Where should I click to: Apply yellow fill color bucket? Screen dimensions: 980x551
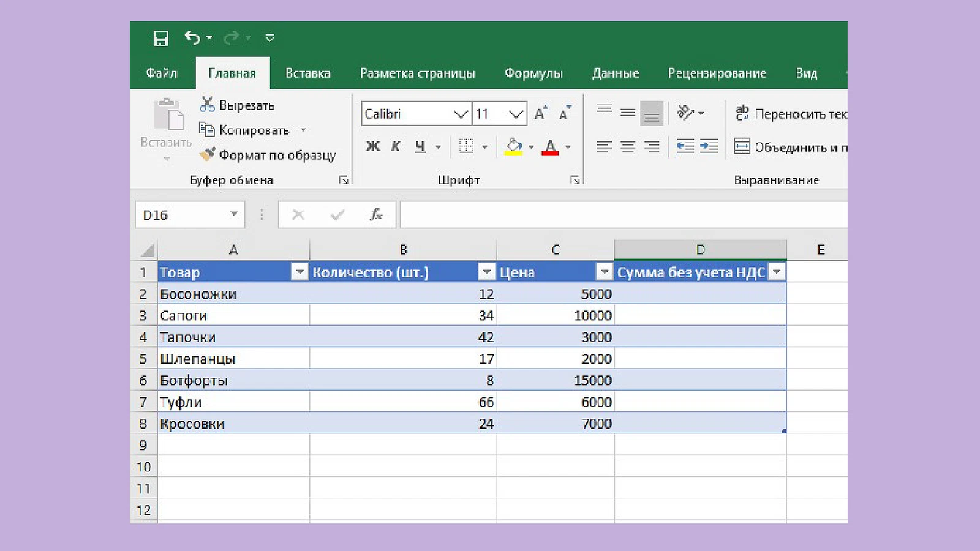[x=513, y=146]
